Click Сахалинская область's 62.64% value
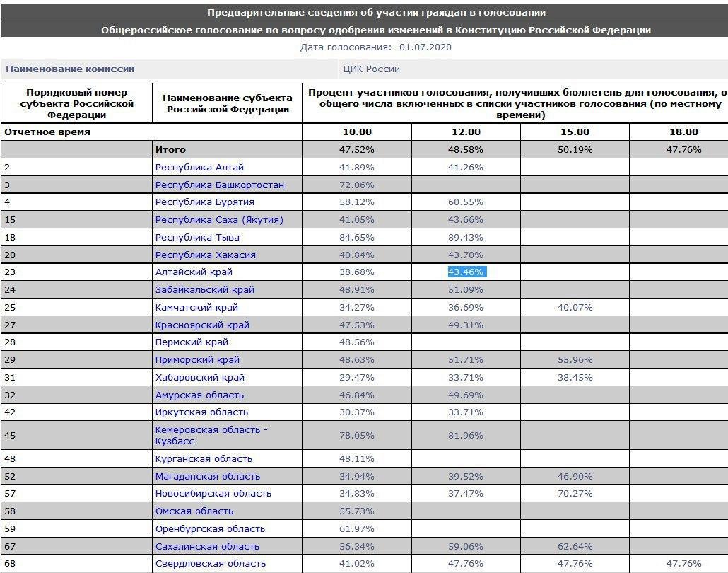Screen dimensions: 728x573 coord(575,547)
